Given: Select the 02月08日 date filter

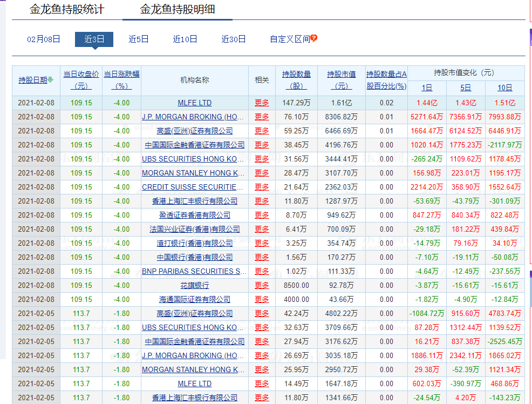Looking at the screenshot, I should point(43,39).
